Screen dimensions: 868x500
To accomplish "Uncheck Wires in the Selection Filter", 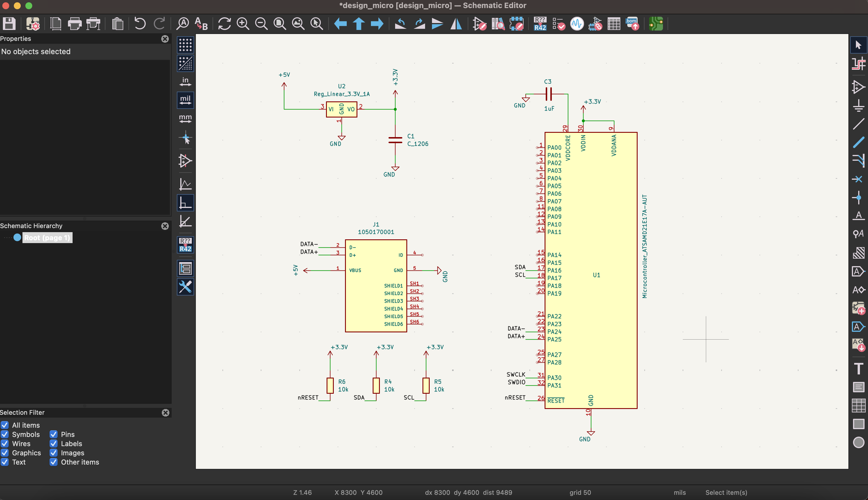I will 5,444.
